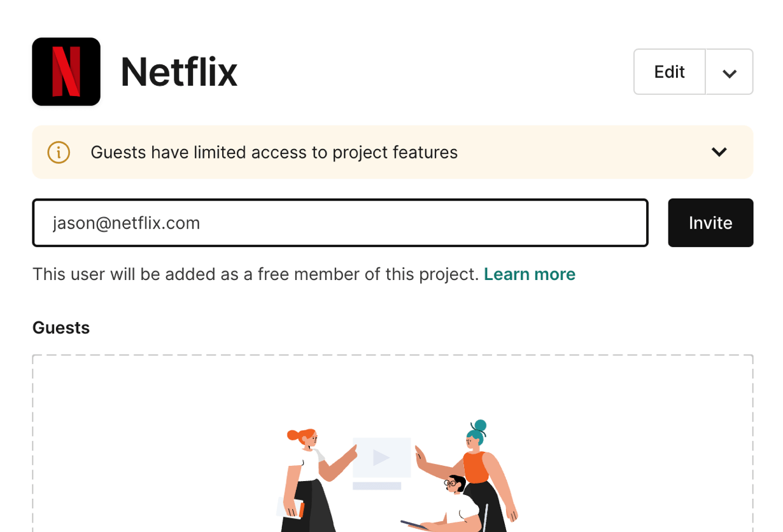Click the tablet held by the seated person
This screenshot has height=532, width=783.
(x=414, y=524)
